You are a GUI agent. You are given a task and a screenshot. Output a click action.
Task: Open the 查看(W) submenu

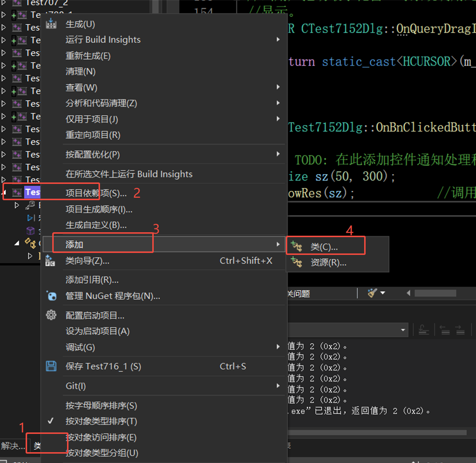coord(164,87)
